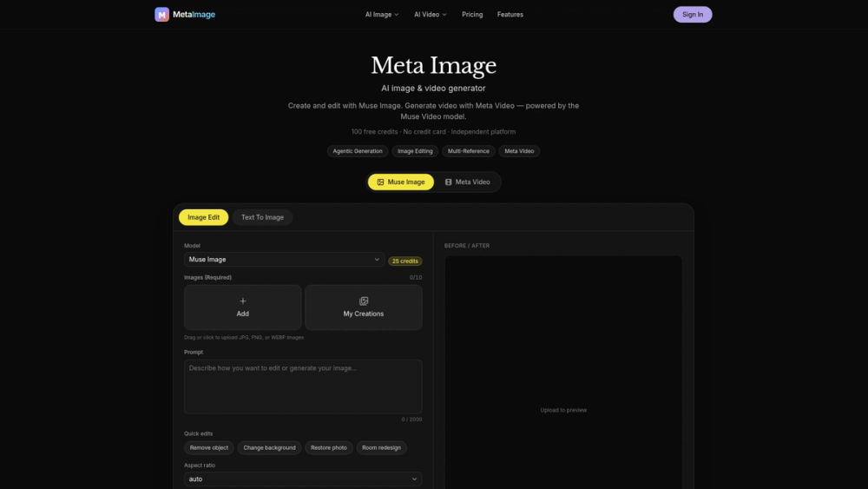Click the 0/10 images counter
This screenshot has width=868, height=489.
click(416, 277)
